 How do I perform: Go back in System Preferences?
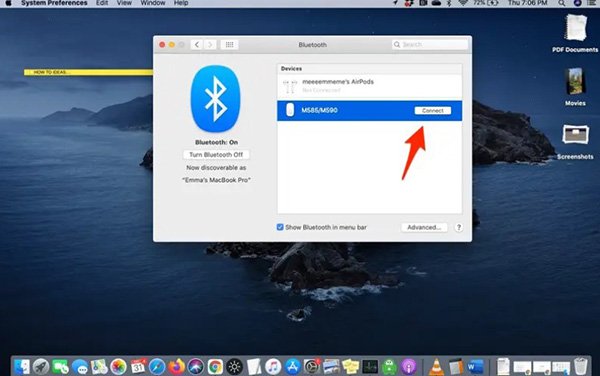click(x=197, y=45)
